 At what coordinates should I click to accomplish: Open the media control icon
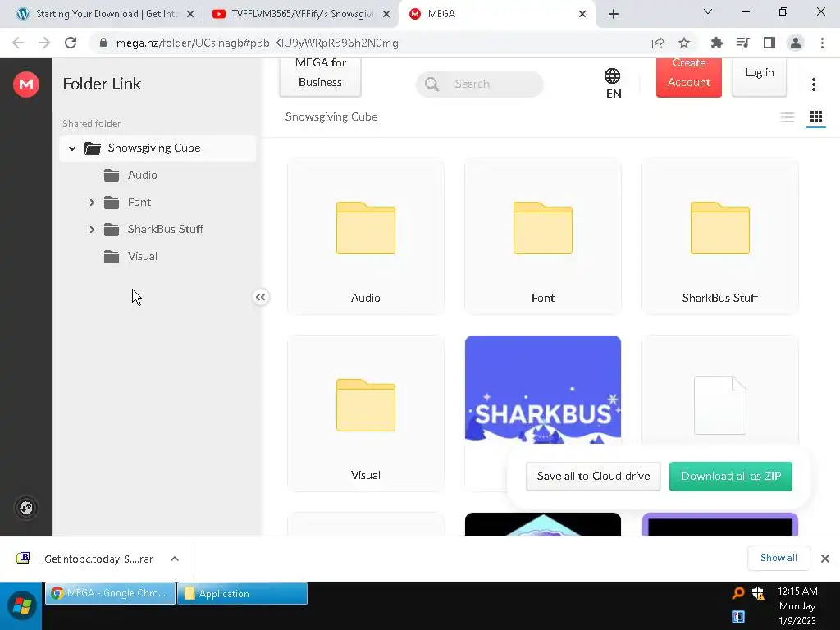[x=742, y=43]
